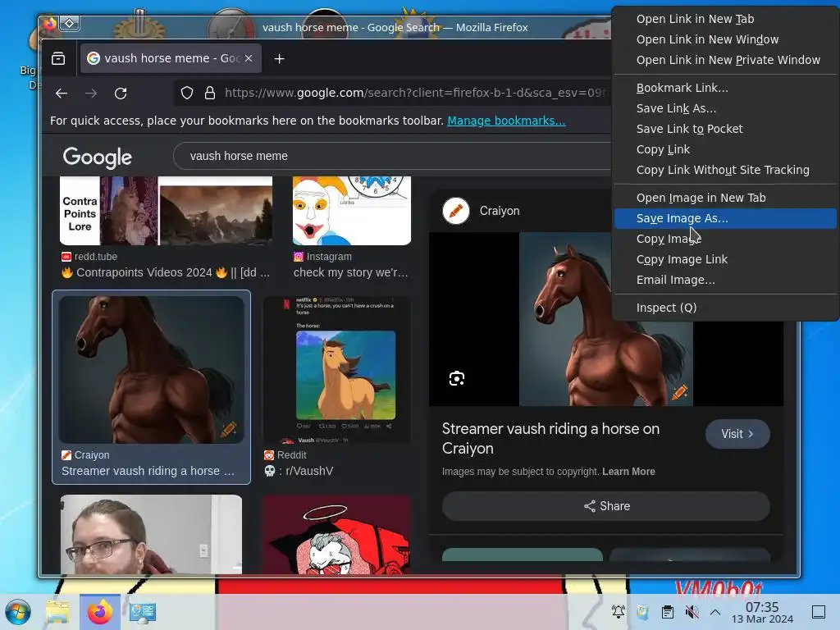The image size is (840, 630).
Task: Open the man with glasses thumbnail
Action: [x=151, y=534]
